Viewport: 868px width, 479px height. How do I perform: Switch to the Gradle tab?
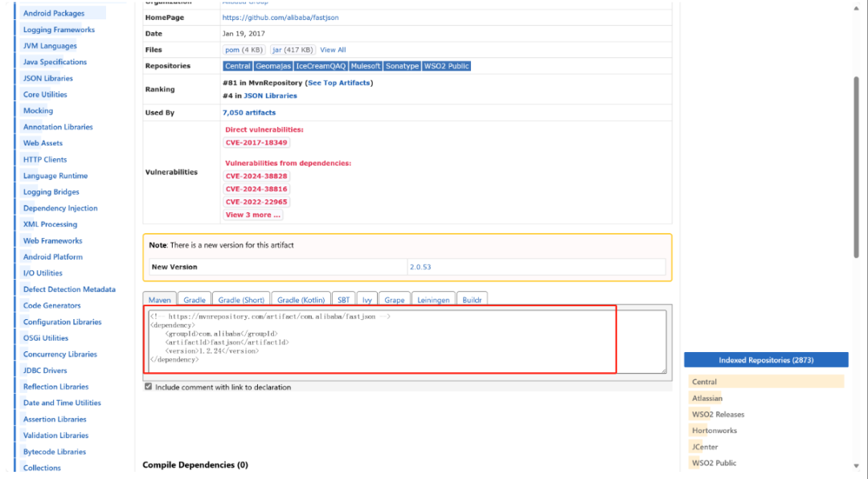click(x=194, y=300)
